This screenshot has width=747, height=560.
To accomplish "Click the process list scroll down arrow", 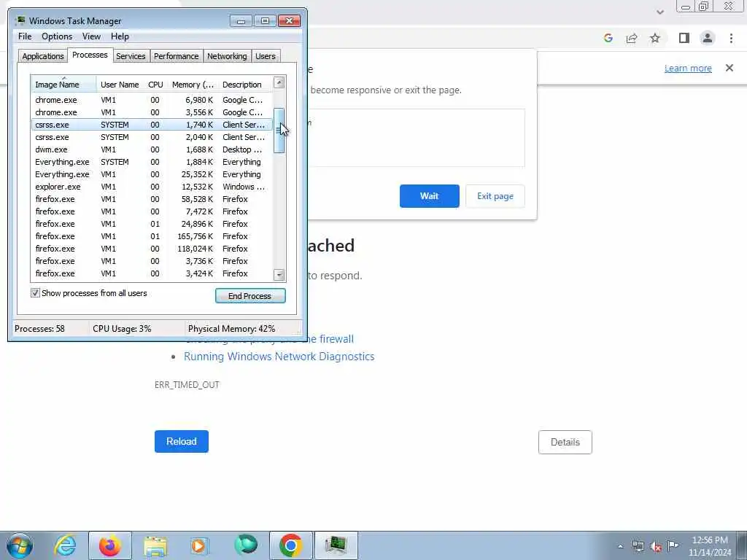I will [279, 275].
